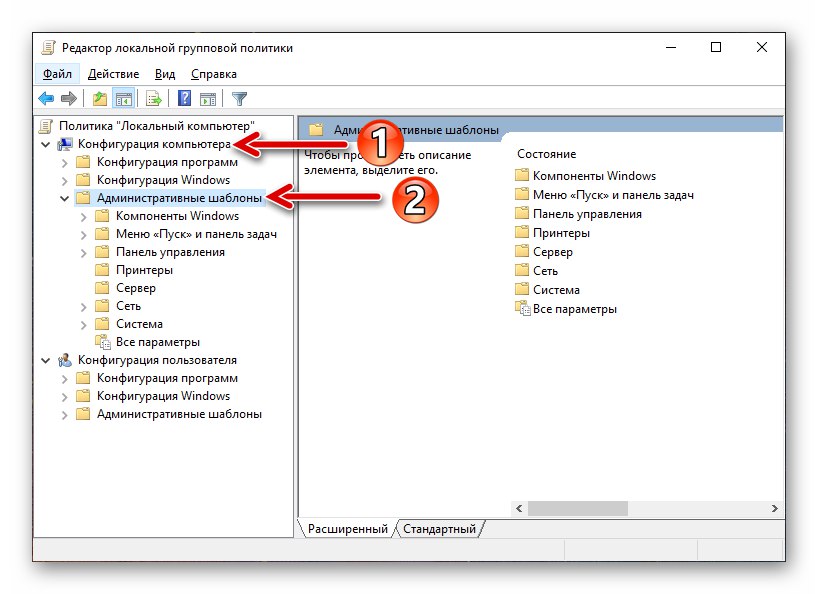This screenshot has height=594, width=818.
Task: Expand Конфигурация Windows under computer configuration
Action: (x=65, y=180)
